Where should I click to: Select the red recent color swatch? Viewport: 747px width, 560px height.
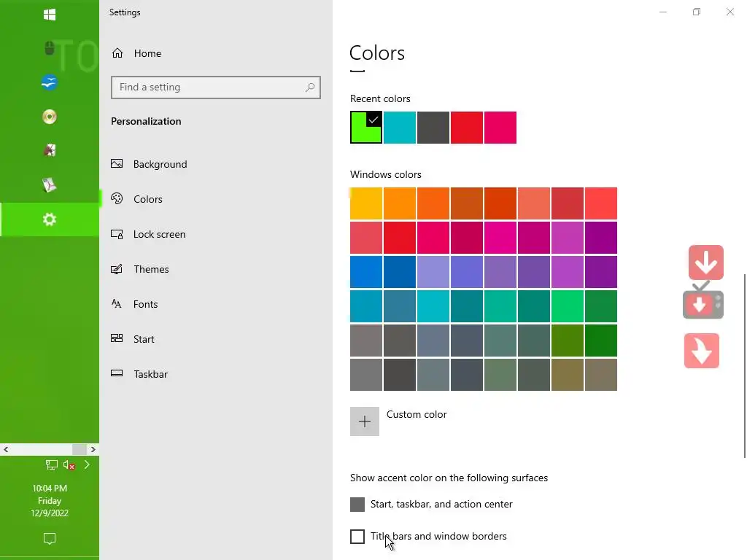click(x=467, y=128)
